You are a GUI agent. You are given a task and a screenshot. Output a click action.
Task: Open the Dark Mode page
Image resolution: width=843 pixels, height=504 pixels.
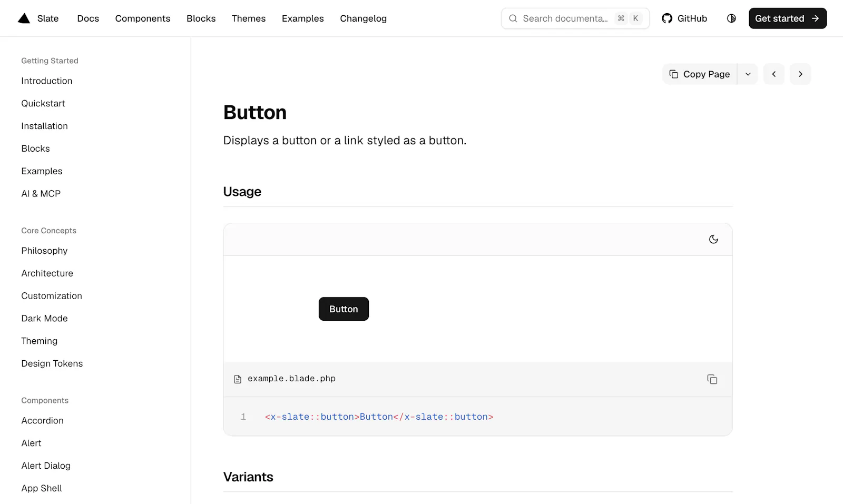[45, 319]
